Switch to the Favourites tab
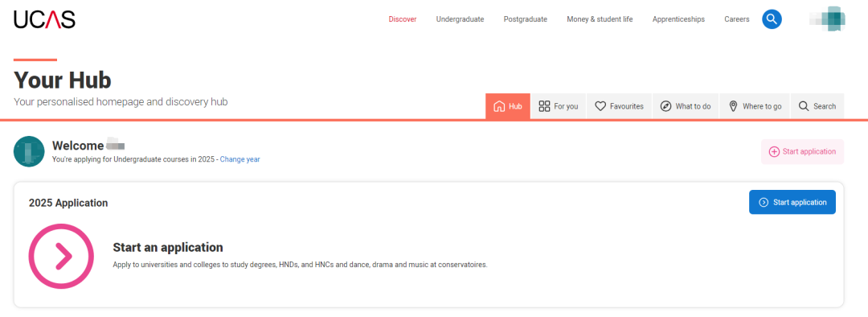Viewport: 868px width, 317px height. click(619, 106)
